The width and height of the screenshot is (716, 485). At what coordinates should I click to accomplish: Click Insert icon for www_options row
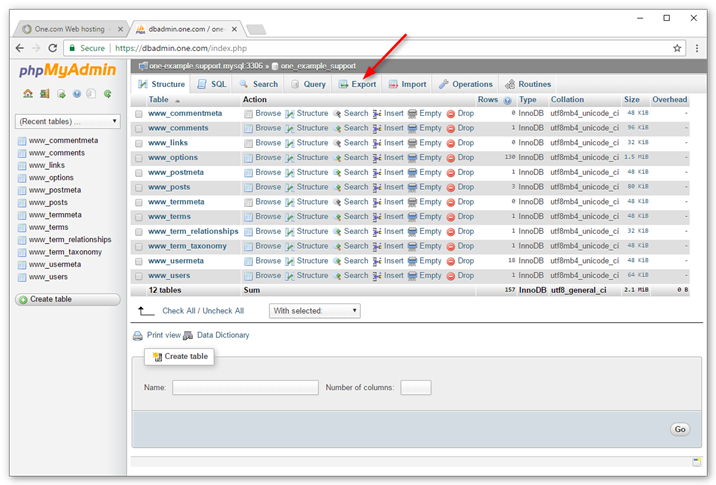click(377, 158)
